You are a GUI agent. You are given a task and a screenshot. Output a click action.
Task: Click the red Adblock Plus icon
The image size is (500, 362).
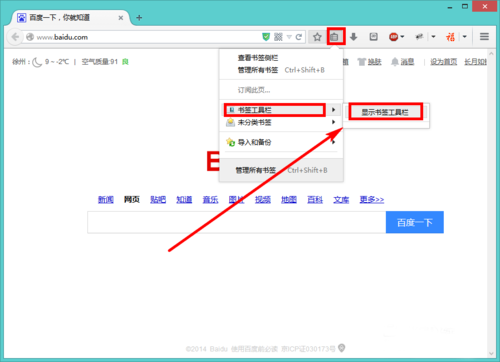pyautogui.click(x=393, y=37)
